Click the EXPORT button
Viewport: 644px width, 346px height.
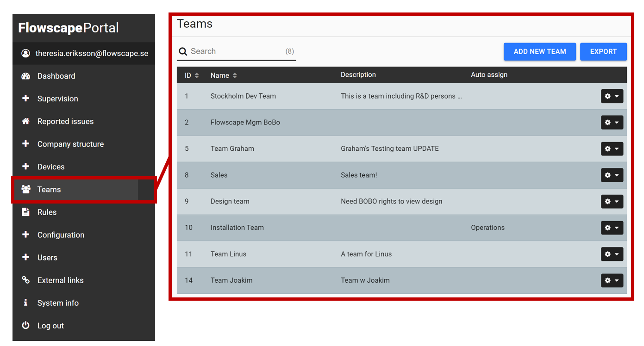[x=603, y=52]
